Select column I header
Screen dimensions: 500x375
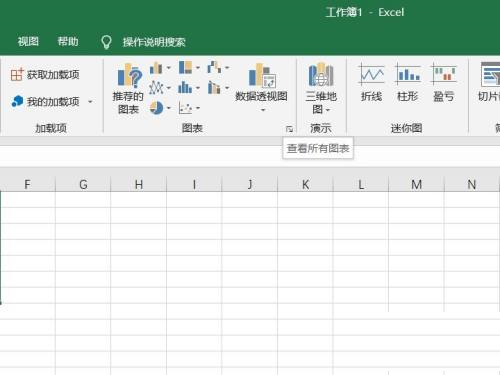(194, 184)
